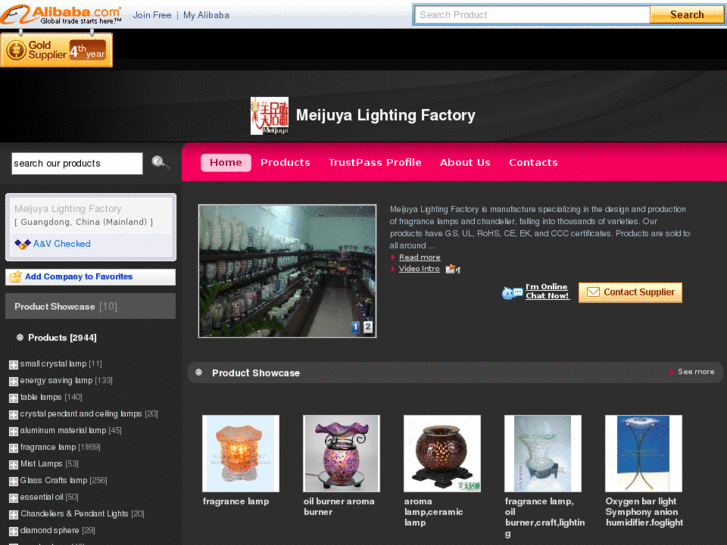The image size is (727, 545).
Task: Expand Chandeliers & Pendant Lights category
Action: click(x=13, y=515)
